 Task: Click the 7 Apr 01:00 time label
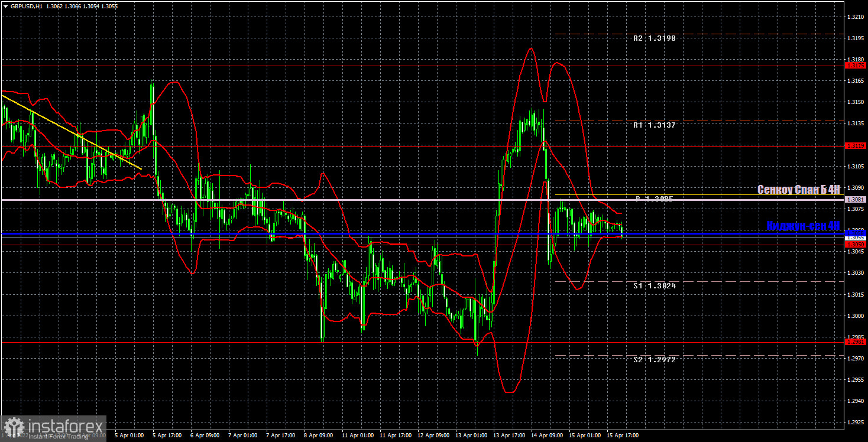242,435
